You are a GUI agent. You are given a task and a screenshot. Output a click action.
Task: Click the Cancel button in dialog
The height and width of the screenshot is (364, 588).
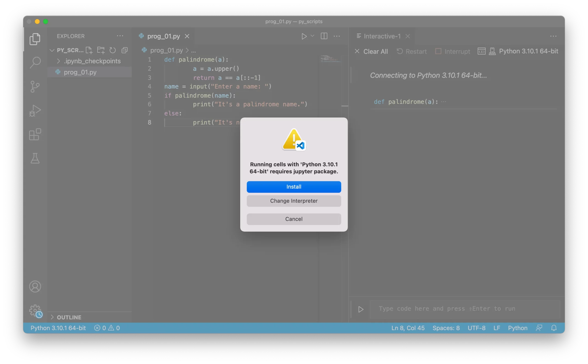coord(294,219)
